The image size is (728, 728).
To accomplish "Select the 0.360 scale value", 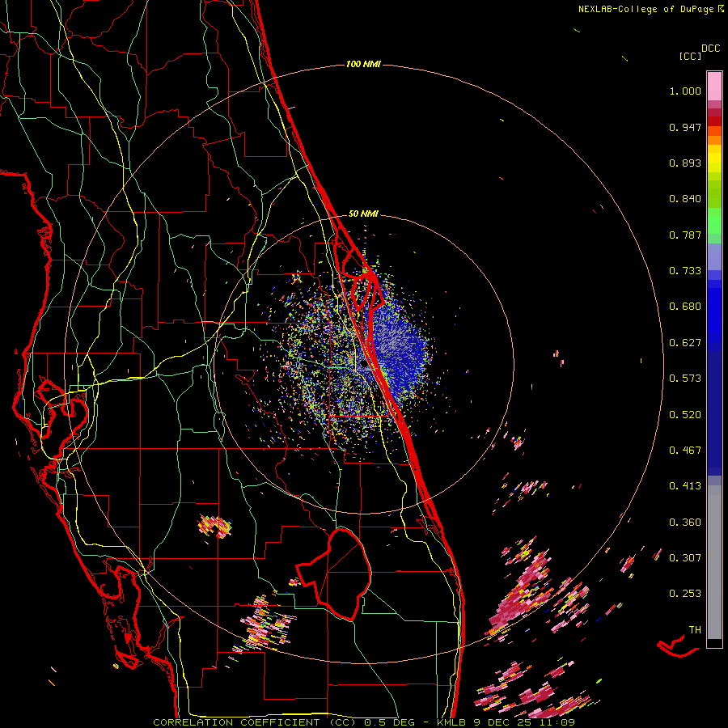I will 685,523.
